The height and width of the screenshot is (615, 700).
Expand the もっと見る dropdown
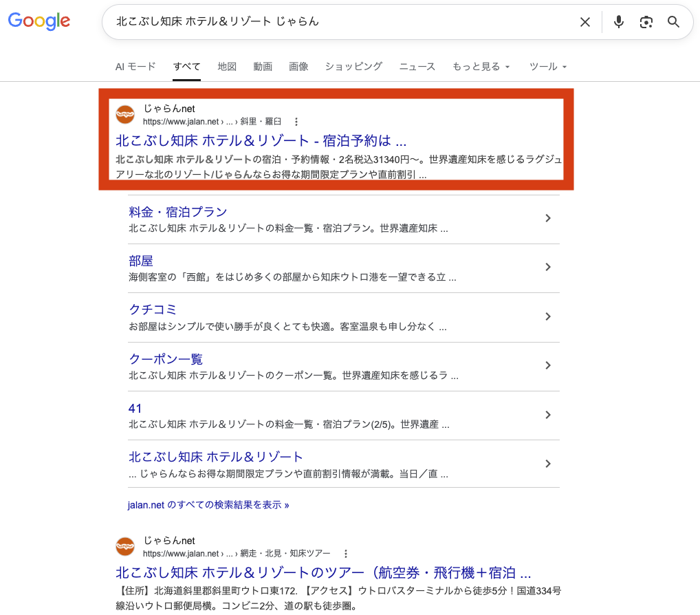point(481,67)
